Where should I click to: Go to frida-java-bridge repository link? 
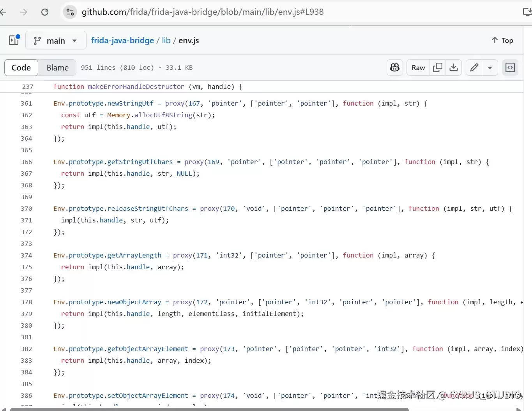click(x=122, y=41)
